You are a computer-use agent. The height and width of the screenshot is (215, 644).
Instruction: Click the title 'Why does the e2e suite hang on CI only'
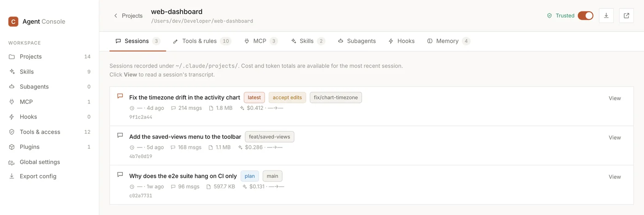(x=183, y=176)
